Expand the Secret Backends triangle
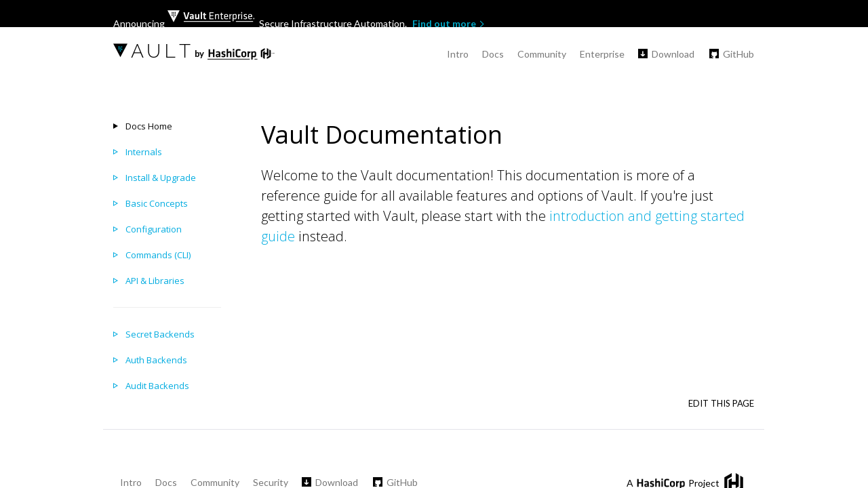 [115, 334]
